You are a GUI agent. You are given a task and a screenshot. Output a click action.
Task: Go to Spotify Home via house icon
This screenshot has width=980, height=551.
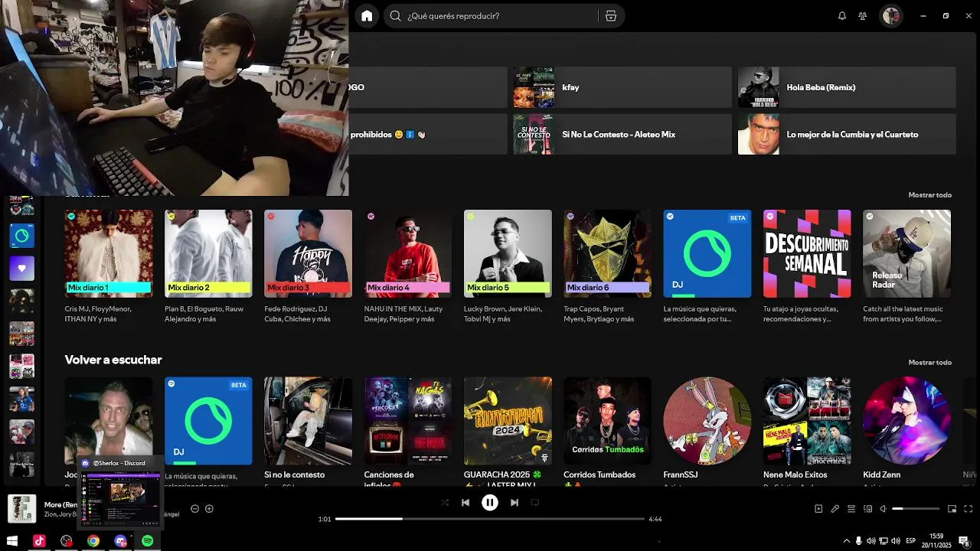[367, 15]
